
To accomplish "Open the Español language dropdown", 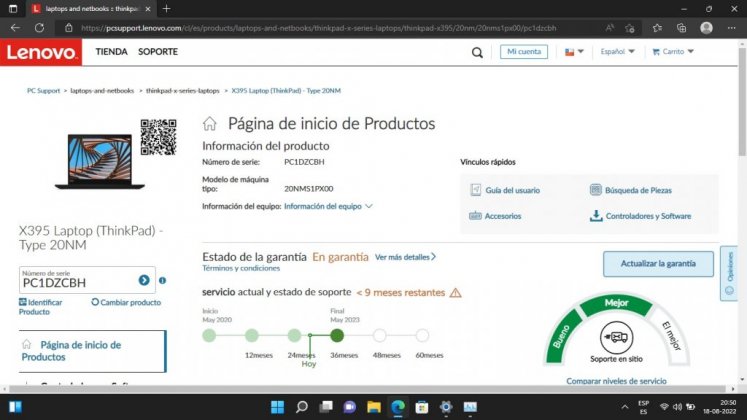I will [617, 51].
